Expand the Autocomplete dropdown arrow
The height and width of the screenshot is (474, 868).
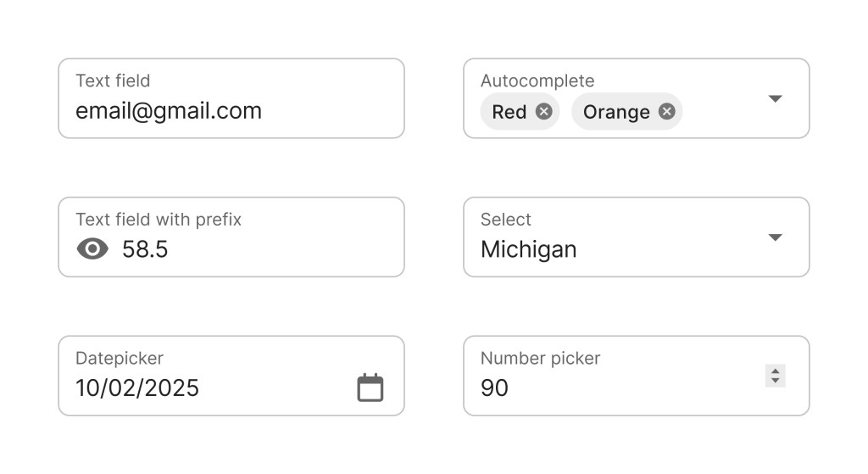774,98
